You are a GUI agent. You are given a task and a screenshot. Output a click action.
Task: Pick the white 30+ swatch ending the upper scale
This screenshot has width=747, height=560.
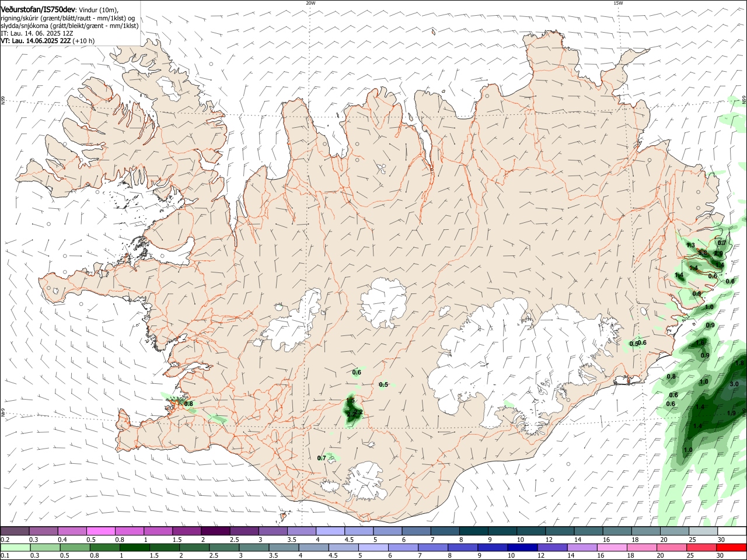pyautogui.click(x=732, y=531)
